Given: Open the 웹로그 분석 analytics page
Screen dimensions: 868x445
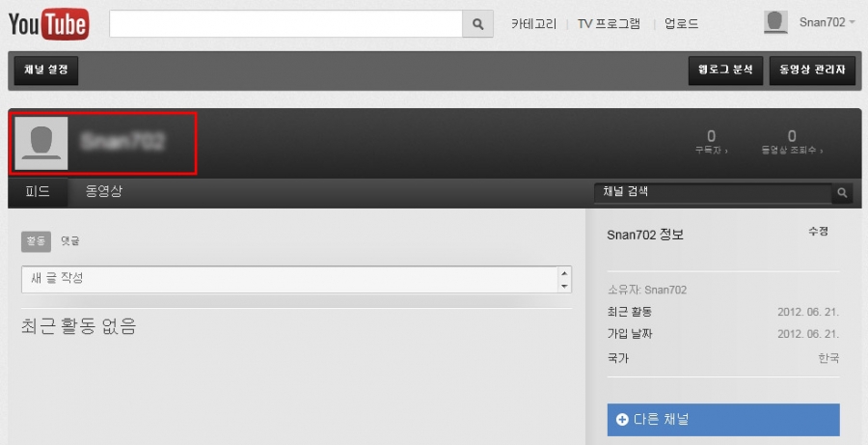Looking at the screenshot, I should point(725,70).
